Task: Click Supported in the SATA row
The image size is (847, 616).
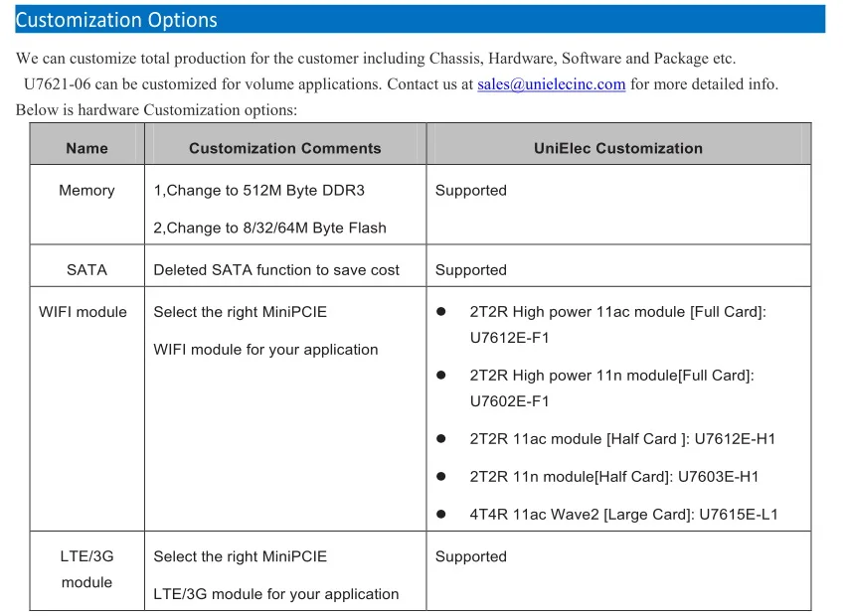Action: 470,270
